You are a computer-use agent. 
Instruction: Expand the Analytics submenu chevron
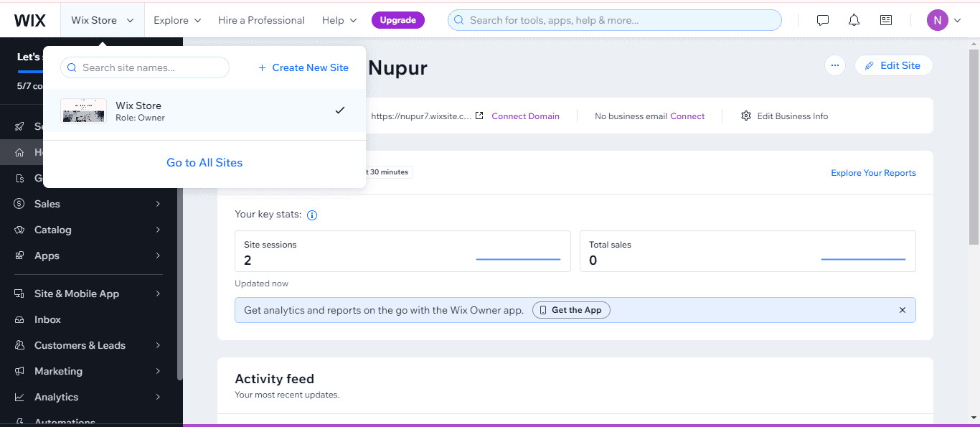[x=158, y=397]
